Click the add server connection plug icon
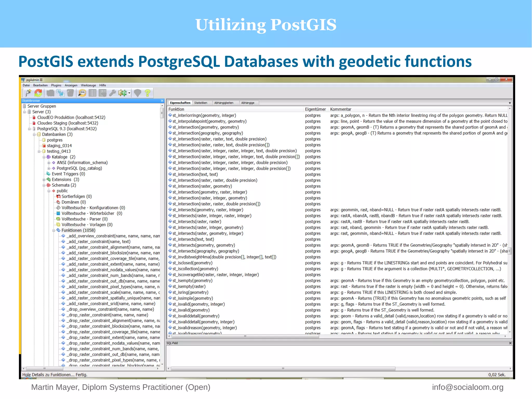 [x=28, y=93]
